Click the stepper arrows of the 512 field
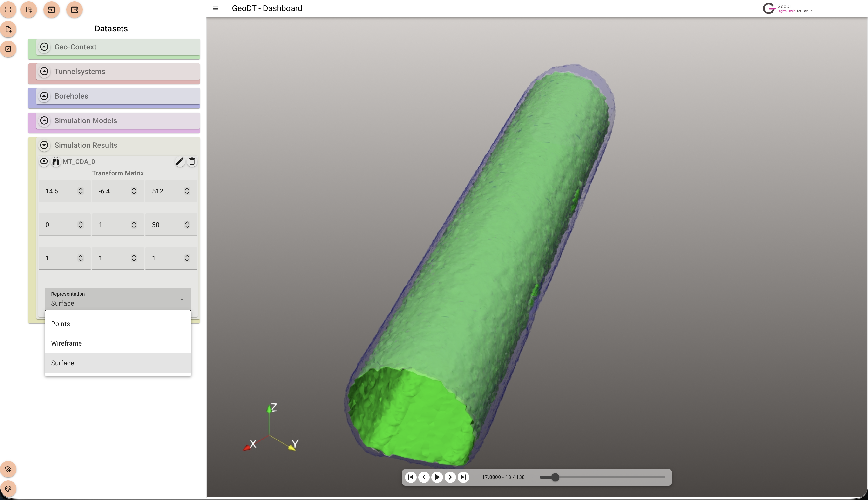868x500 pixels. pyautogui.click(x=187, y=191)
